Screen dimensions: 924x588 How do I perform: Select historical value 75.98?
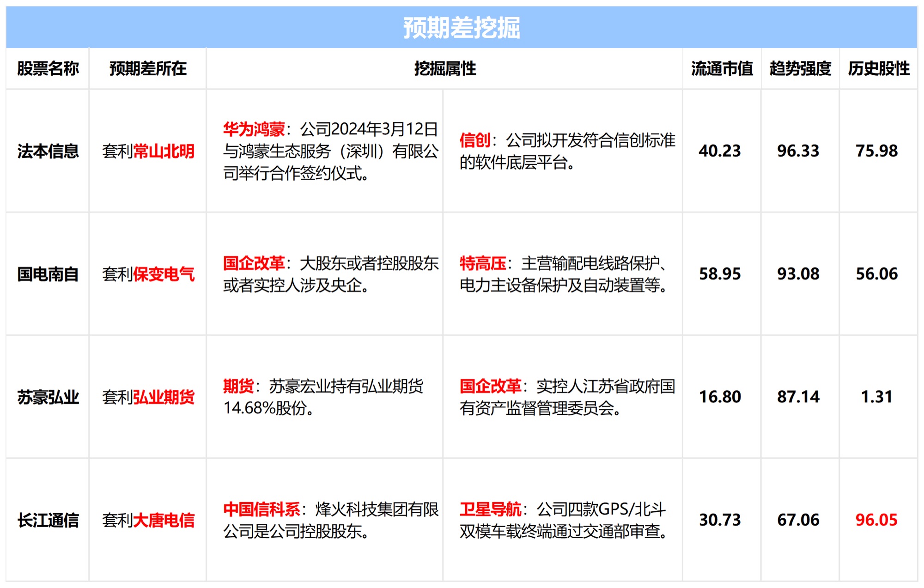point(877,151)
